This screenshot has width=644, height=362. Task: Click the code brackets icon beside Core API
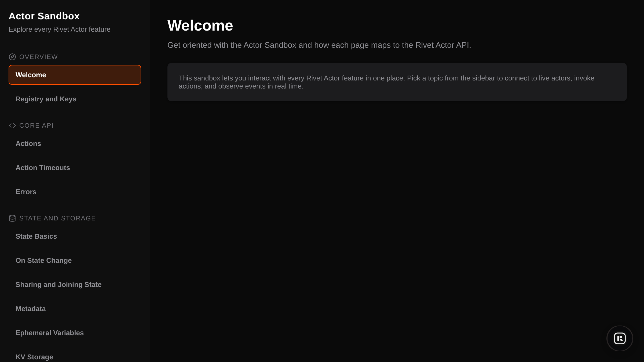click(12, 125)
